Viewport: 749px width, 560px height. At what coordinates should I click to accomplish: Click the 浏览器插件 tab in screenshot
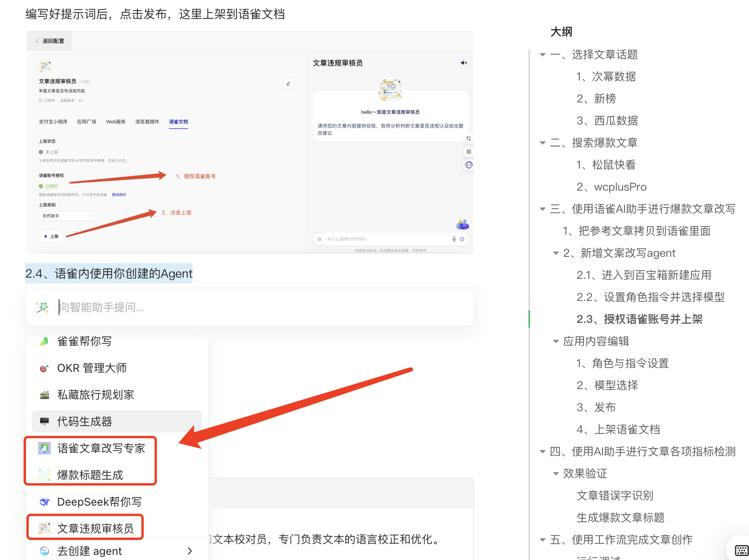click(x=147, y=122)
